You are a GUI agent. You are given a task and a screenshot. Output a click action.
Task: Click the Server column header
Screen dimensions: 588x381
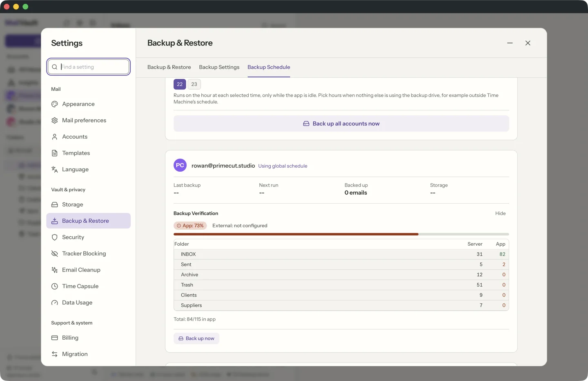(475, 244)
